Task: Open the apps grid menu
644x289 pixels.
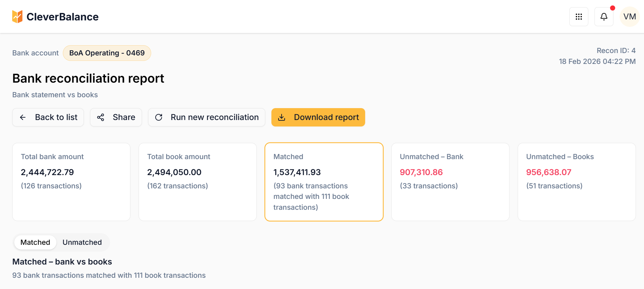Action: point(579,17)
